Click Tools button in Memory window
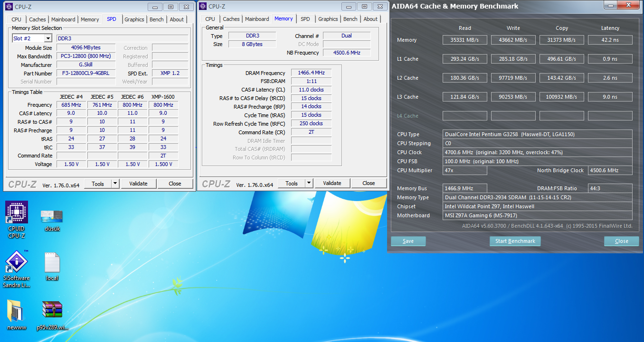644x342 pixels. coord(292,183)
